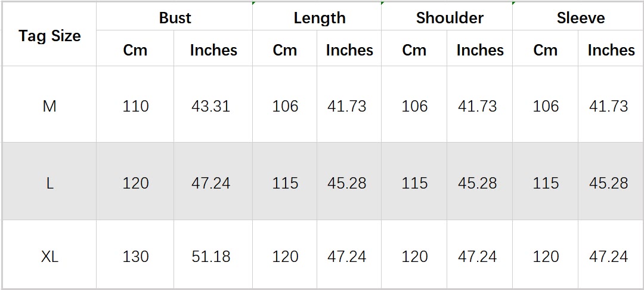Select the Length column header
Viewport: 644px width, 290px height.
pyautogui.click(x=319, y=18)
